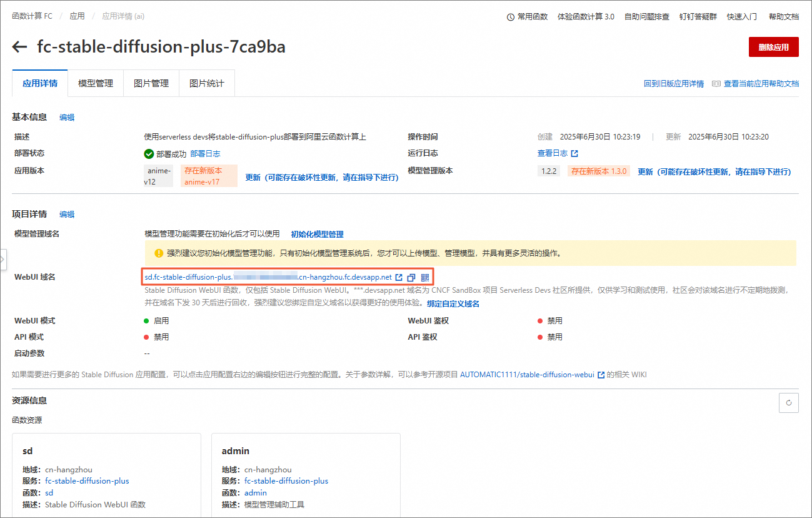The width and height of the screenshot is (812, 518).
Task: Open 查看当前应用帮助文档 link
Action: click(761, 83)
